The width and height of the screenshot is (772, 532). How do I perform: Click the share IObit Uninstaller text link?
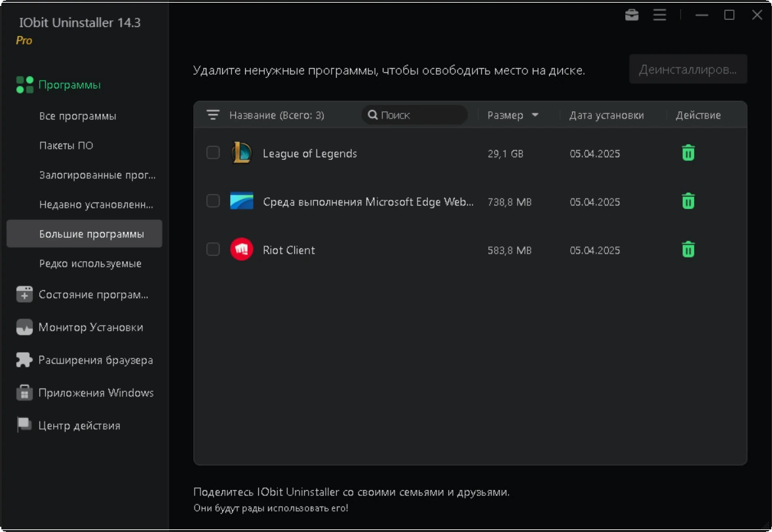[x=351, y=491]
